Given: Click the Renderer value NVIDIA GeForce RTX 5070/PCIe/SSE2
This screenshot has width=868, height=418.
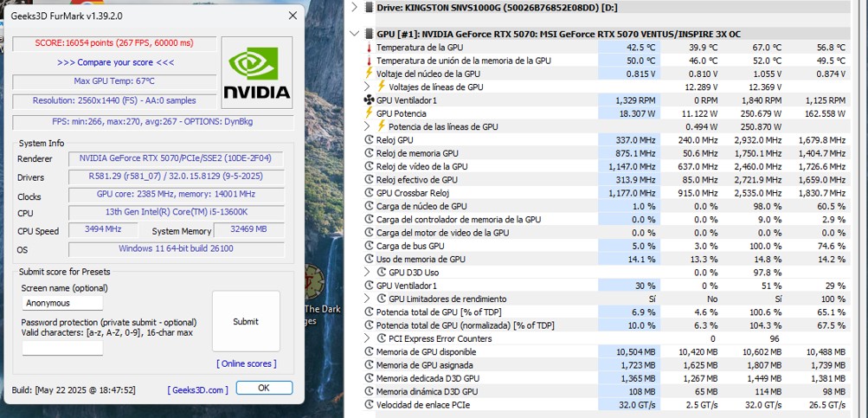Looking at the screenshot, I should 177,158.
